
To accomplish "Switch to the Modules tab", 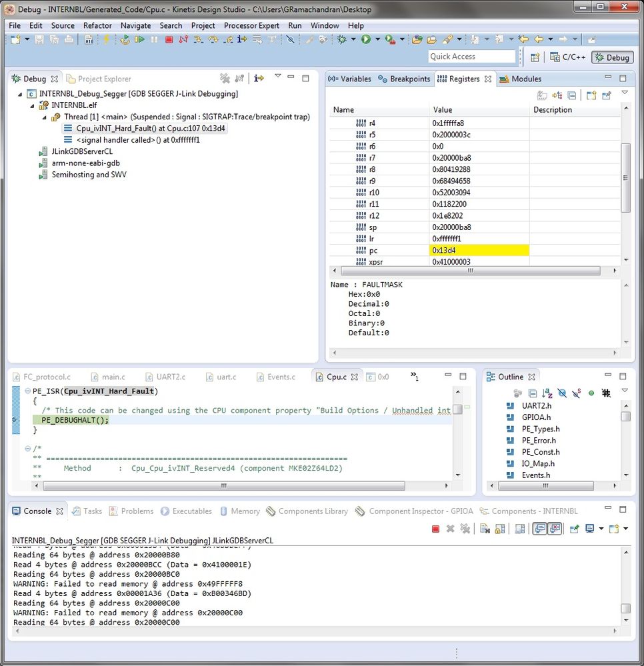I will pyautogui.click(x=521, y=79).
